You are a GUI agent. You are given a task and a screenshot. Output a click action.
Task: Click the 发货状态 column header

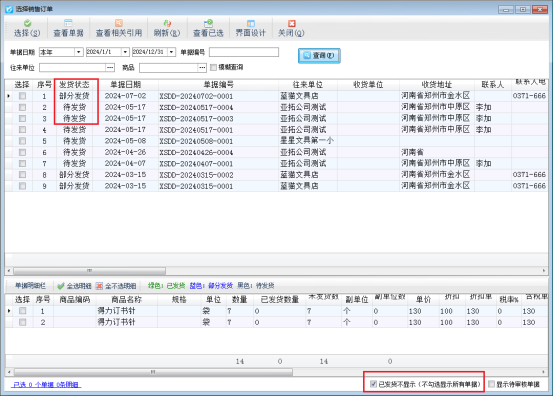[x=74, y=85]
